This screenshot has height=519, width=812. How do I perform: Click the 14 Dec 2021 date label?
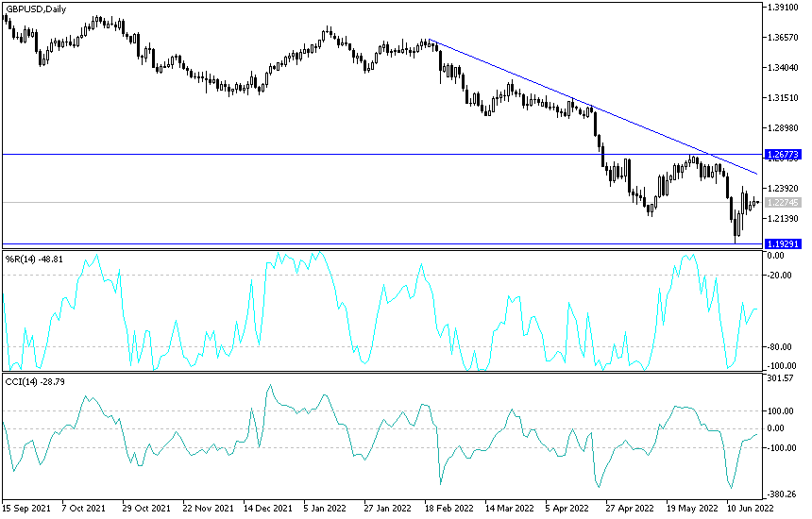268,508
